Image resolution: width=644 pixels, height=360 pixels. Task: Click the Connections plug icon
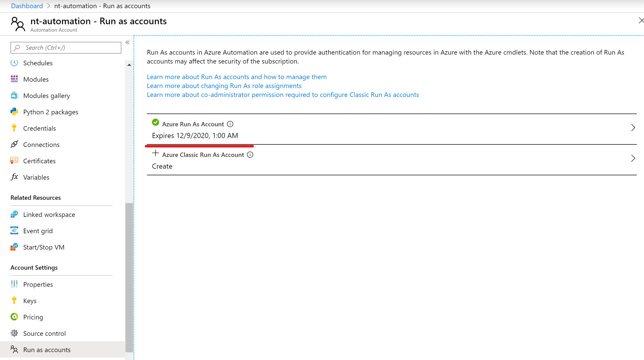coord(14,144)
